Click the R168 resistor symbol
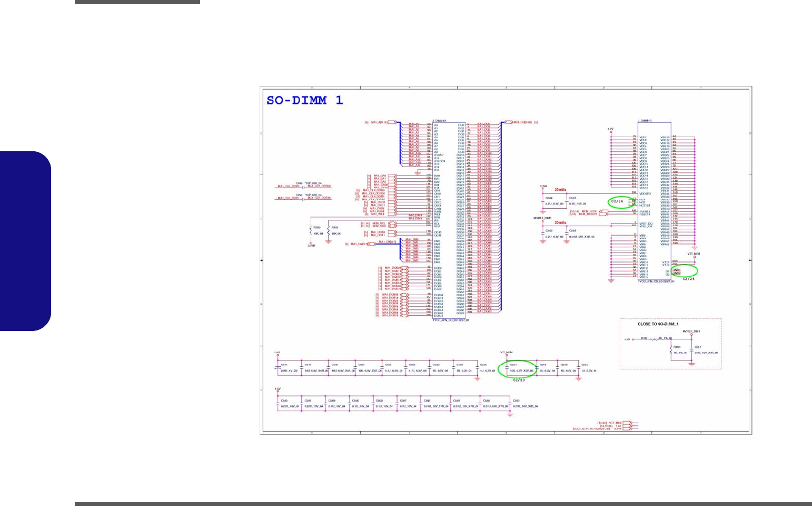Viewport: 812px width, 506px height. pos(329,231)
